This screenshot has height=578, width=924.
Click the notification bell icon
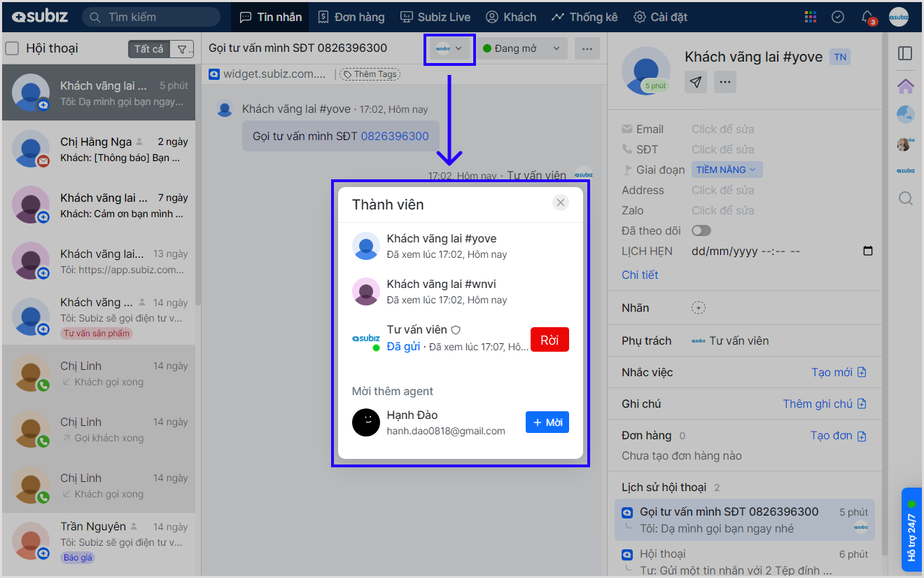867,17
